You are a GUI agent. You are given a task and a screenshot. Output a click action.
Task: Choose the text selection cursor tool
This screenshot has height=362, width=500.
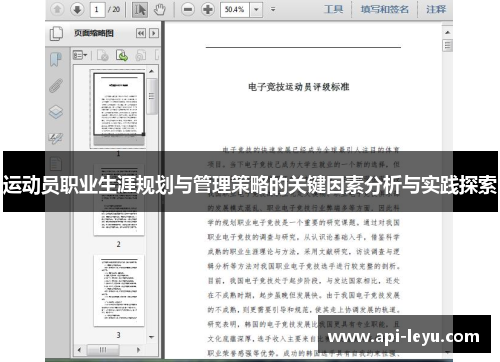point(140,9)
